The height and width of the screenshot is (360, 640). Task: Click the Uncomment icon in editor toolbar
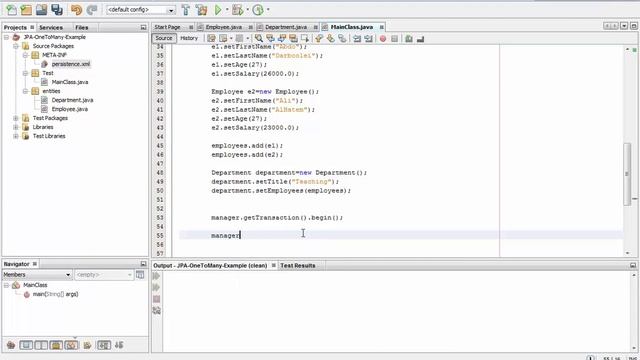coord(420,39)
